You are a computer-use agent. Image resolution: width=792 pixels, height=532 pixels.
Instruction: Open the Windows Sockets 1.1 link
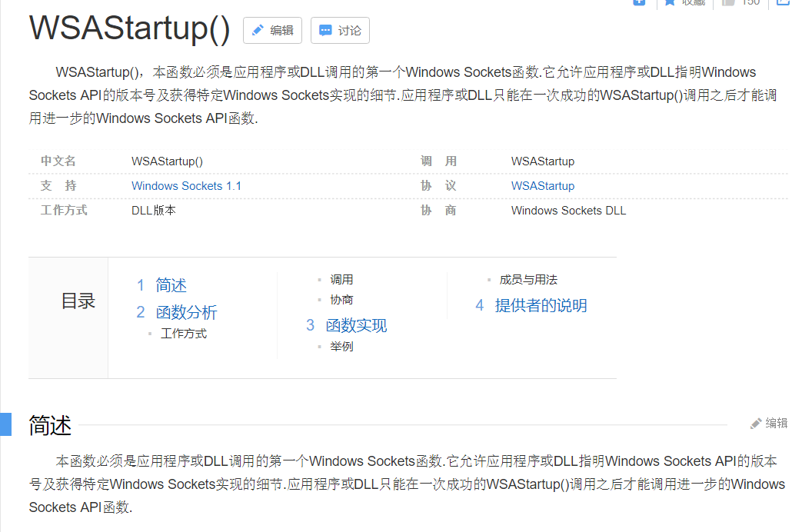[x=186, y=185]
